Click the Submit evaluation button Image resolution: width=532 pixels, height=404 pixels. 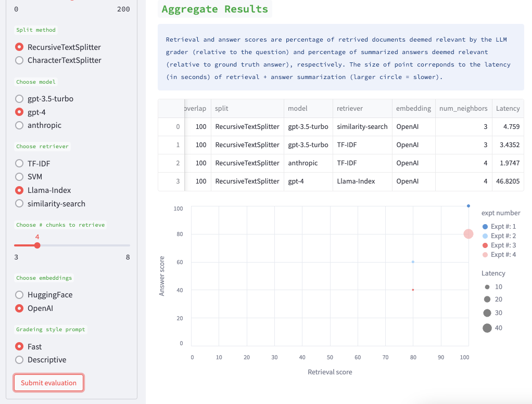click(x=48, y=383)
